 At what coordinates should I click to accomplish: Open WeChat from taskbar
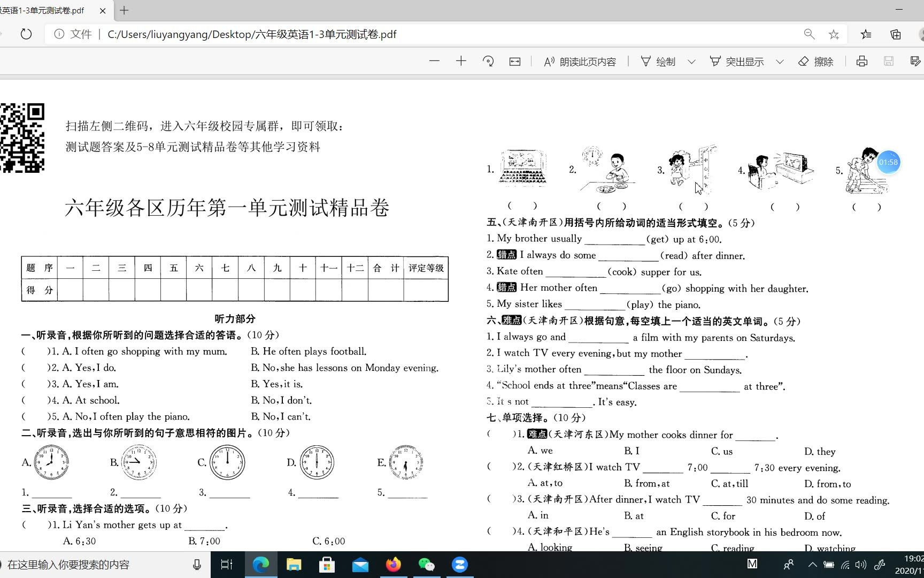point(426,565)
